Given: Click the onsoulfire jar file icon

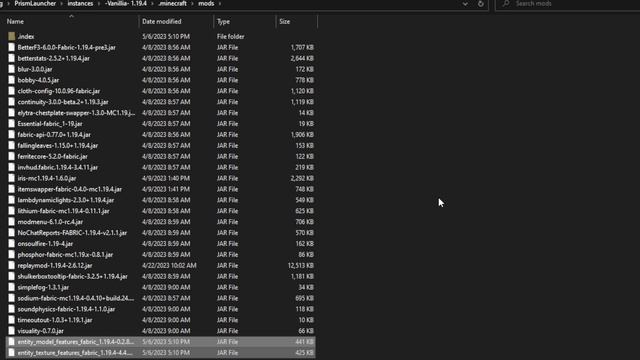Looking at the screenshot, I should (x=11, y=244).
